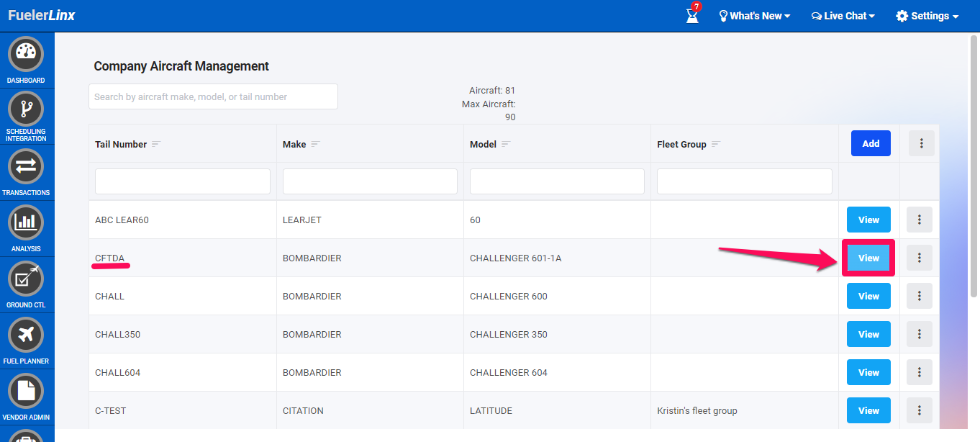Click the Fleet Group column menu icon
The image size is (980, 442).
coord(715,144)
